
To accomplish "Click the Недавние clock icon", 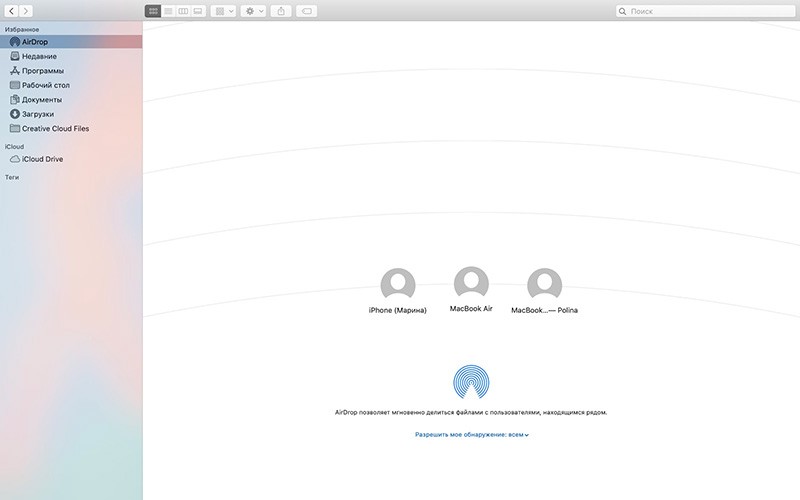I will pyautogui.click(x=15, y=56).
